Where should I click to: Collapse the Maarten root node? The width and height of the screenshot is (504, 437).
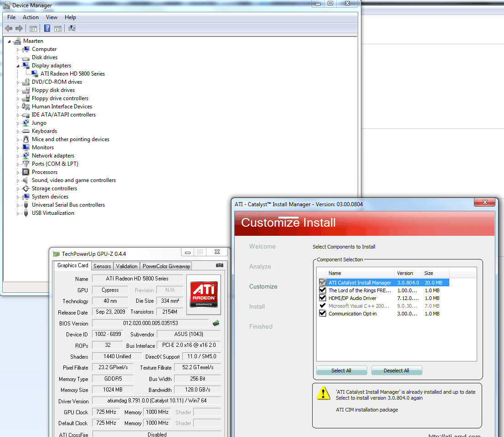pos(9,41)
